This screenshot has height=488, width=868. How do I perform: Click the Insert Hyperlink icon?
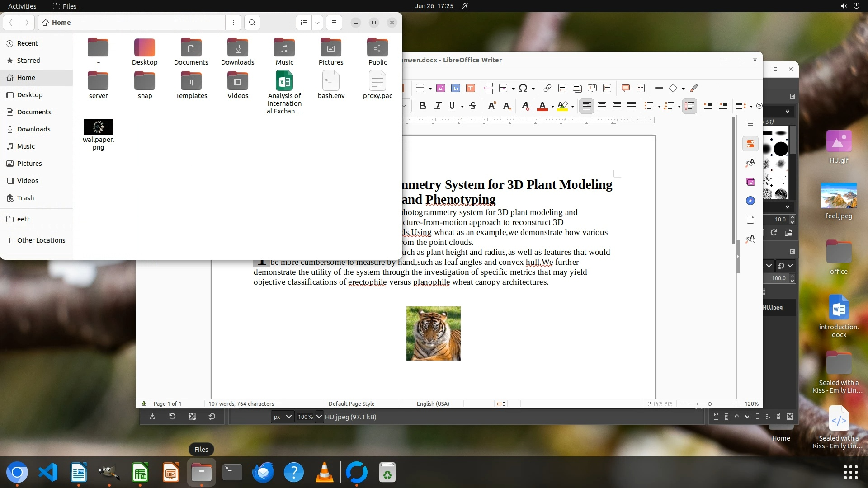click(x=547, y=88)
